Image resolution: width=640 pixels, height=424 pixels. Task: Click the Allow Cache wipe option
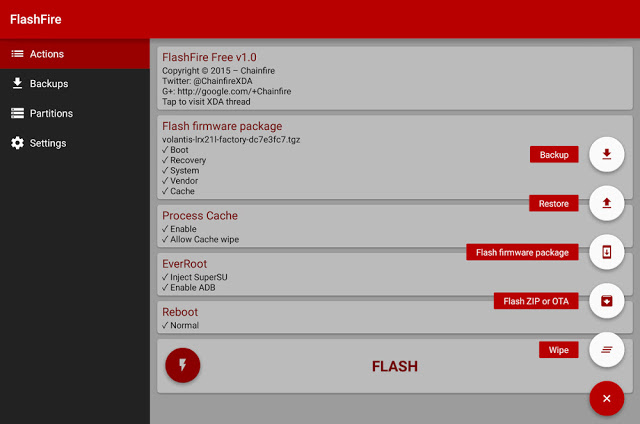[x=200, y=239]
